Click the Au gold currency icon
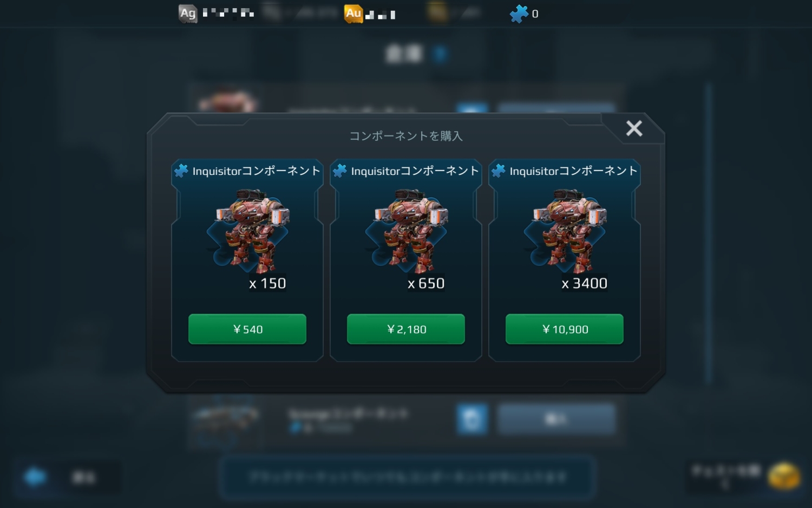Image resolution: width=812 pixels, height=508 pixels. (353, 13)
